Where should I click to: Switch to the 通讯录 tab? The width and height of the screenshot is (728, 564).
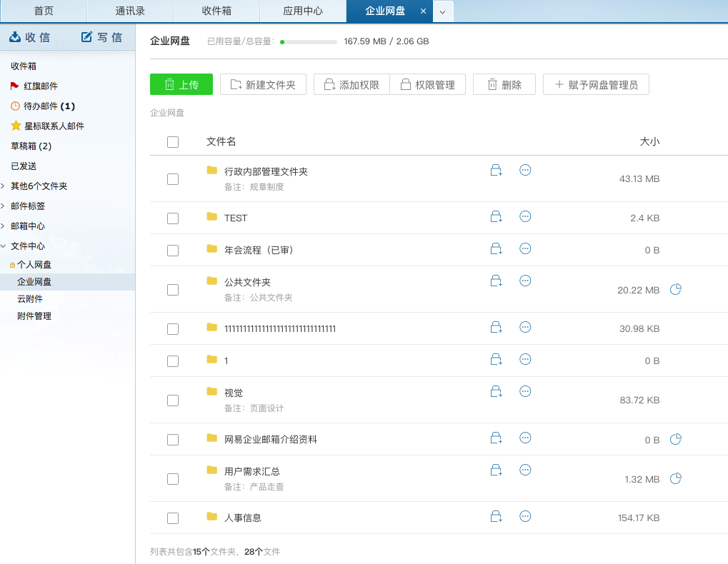point(130,11)
